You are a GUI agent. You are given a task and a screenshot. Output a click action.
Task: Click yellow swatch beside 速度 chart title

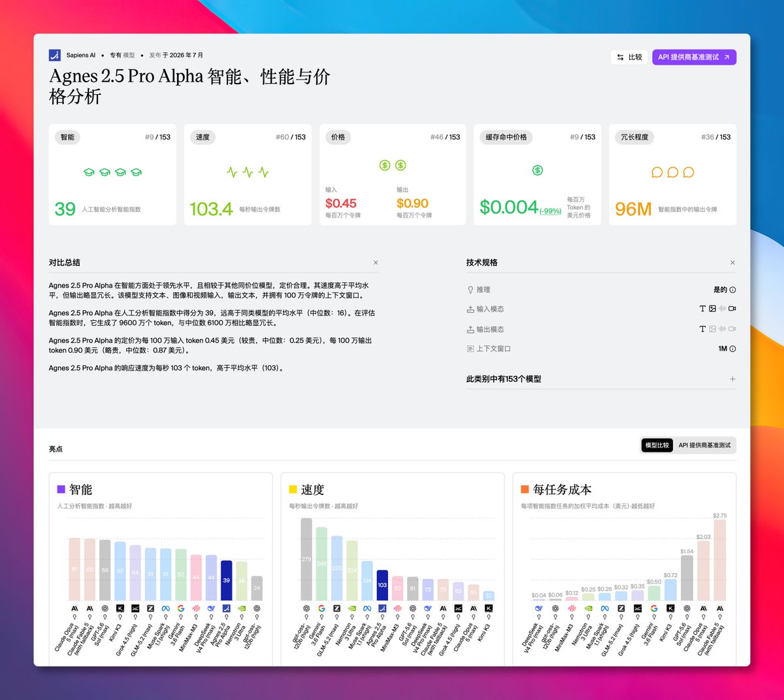(293, 490)
